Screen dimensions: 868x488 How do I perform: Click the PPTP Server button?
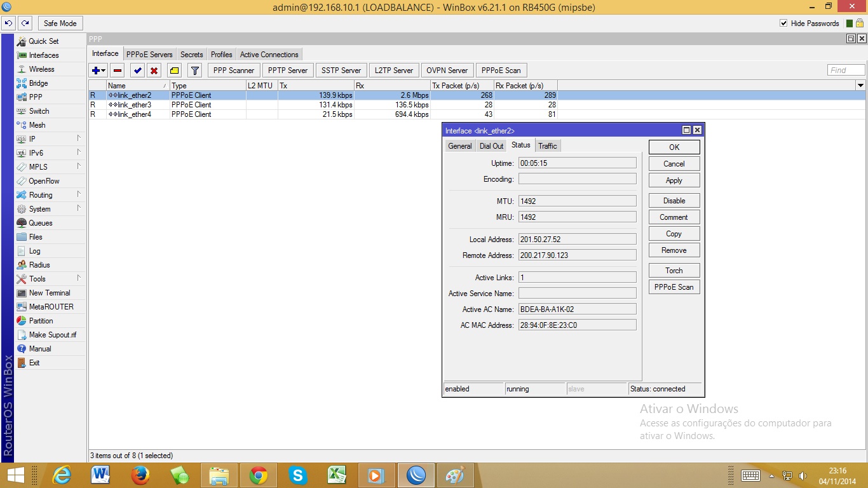[x=288, y=71]
